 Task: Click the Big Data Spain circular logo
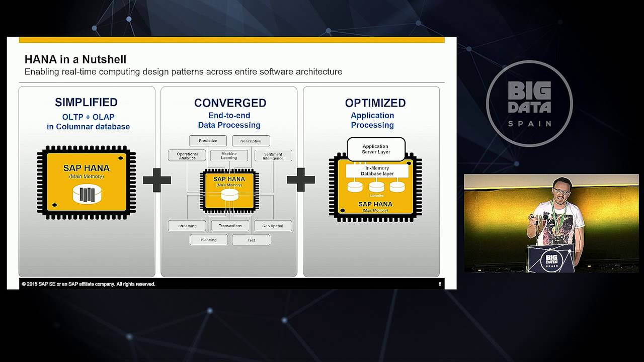pyautogui.click(x=529, y=104)
